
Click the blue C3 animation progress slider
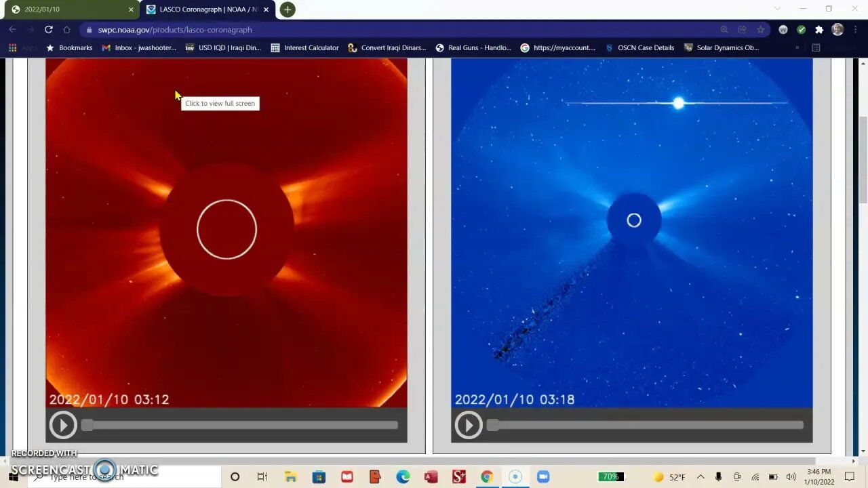point(645,425)
